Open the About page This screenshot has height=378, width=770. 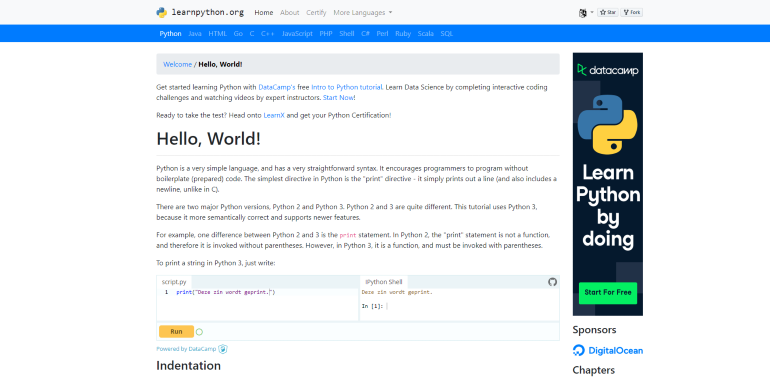point(290,13)
